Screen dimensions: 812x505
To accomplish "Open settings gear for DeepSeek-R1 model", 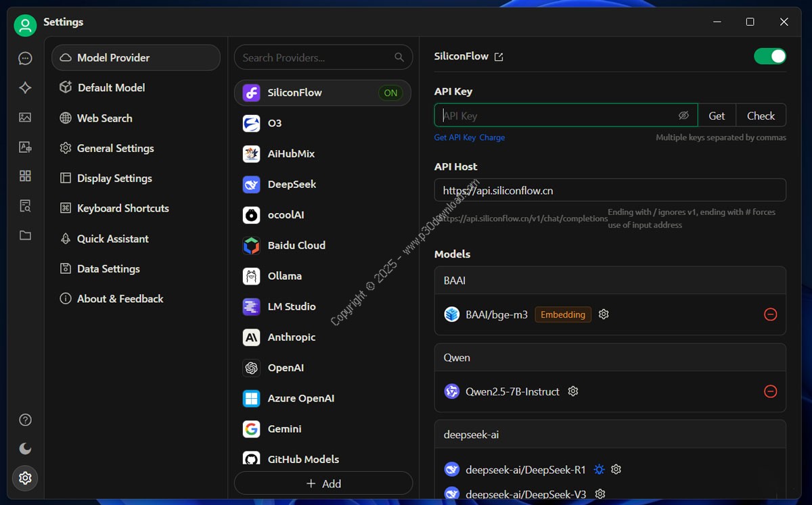I will 616,469.
